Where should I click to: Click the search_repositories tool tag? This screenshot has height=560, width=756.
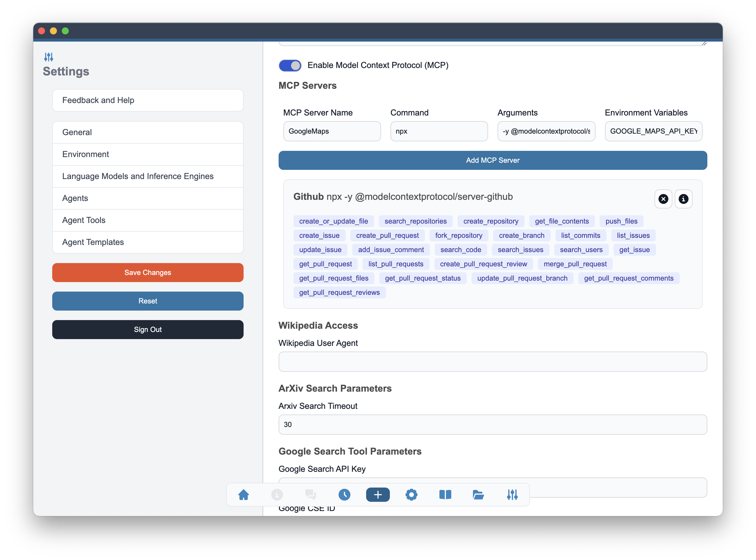coord(415,221)
